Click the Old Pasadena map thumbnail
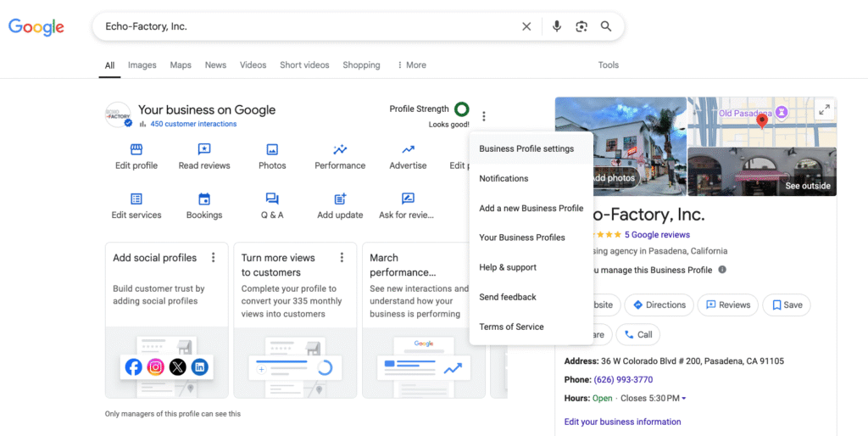This screenshot has height=436, width=868. click(x=762, y=122)
